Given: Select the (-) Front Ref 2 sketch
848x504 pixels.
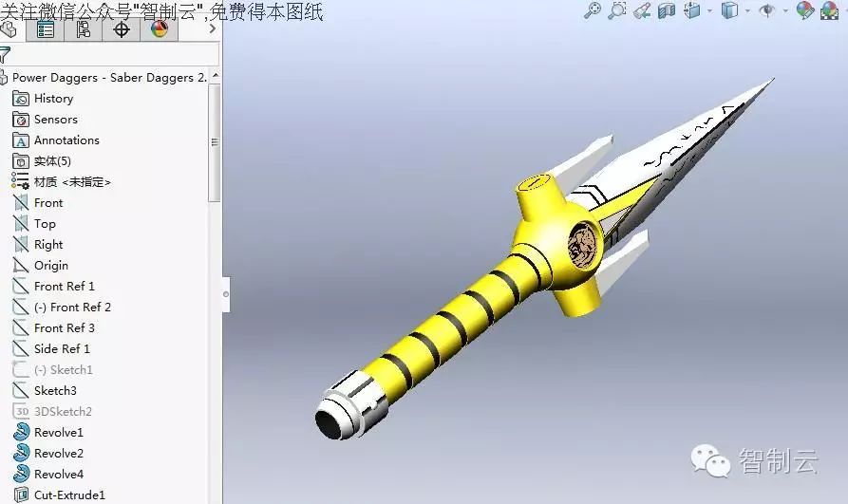Looking at the screenshot, I should pos(72,308).
